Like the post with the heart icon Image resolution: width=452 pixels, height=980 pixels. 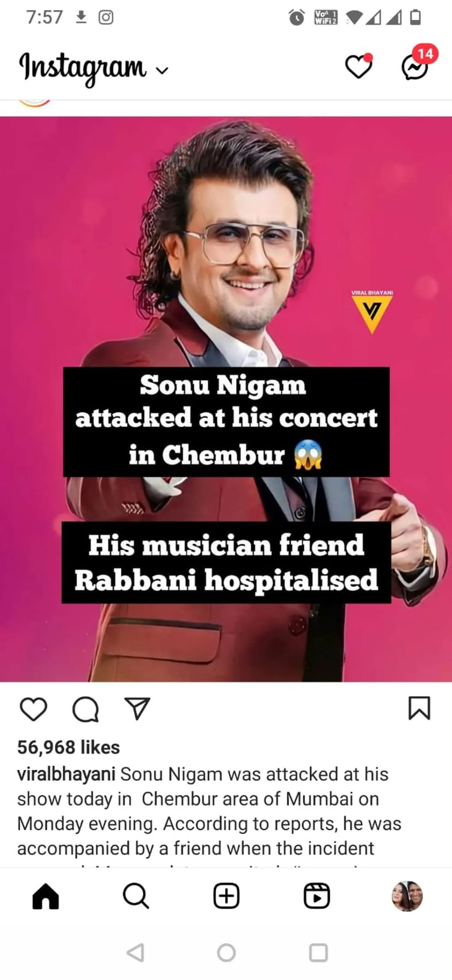[34, 709]
